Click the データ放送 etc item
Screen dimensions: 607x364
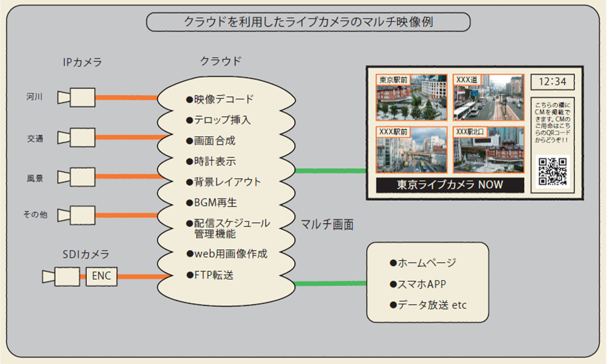point(428,305)
